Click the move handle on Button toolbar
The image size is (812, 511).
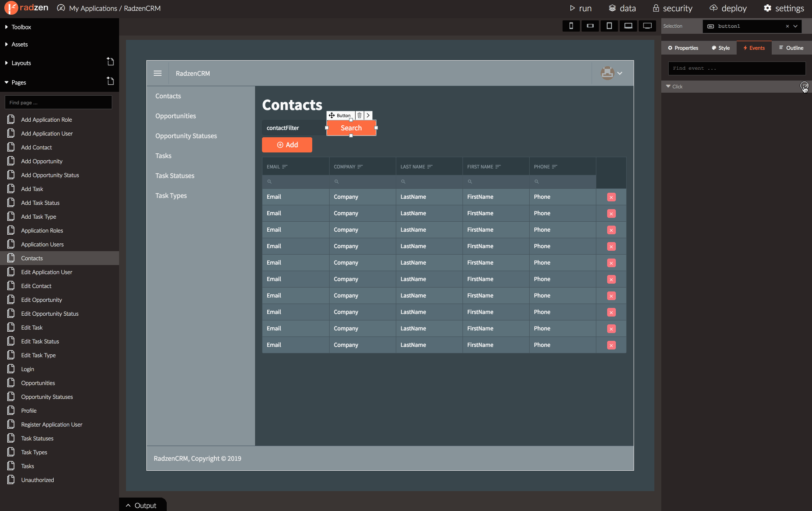pos(331,115)
